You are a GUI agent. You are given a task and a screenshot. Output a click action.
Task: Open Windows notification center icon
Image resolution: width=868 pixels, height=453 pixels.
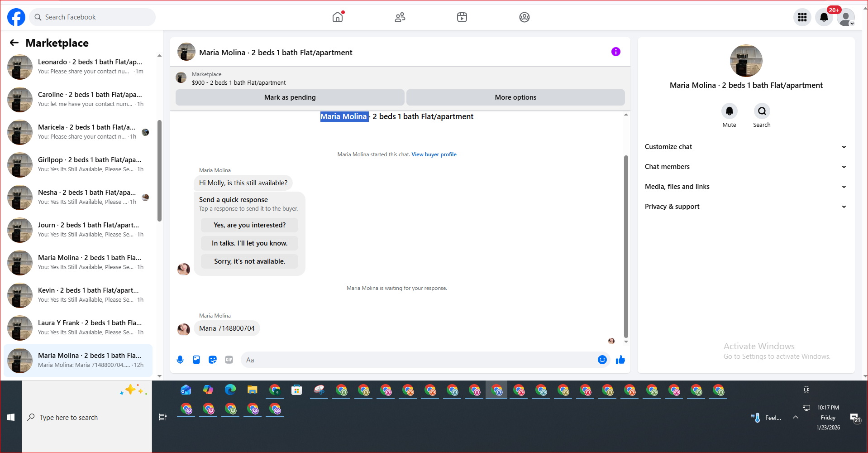point(855,418)
